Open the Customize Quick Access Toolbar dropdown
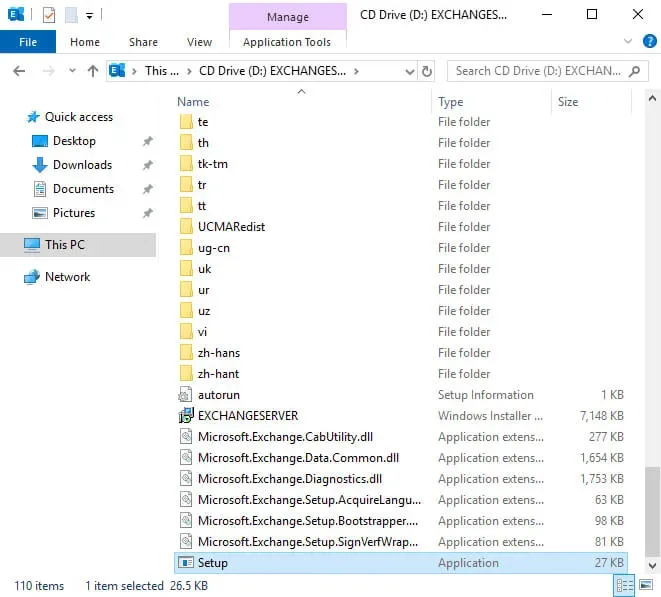Screen dimensions: 661x597 [89, 16]
